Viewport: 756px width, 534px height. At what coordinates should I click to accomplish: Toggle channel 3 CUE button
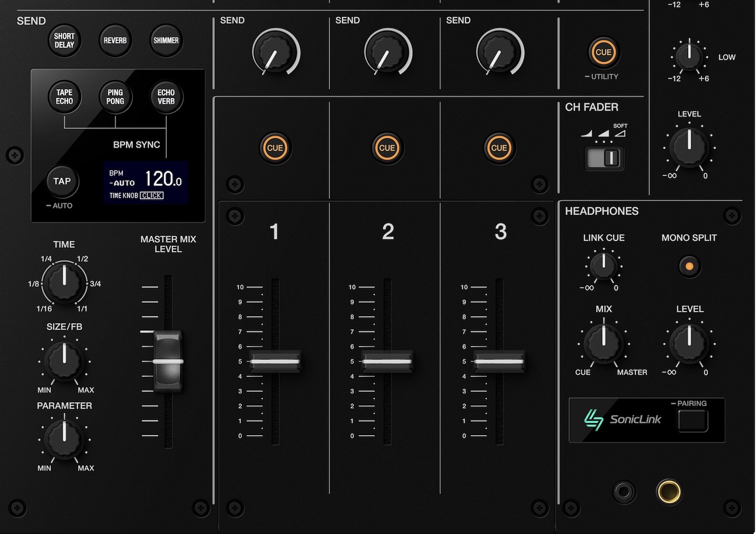498,148
